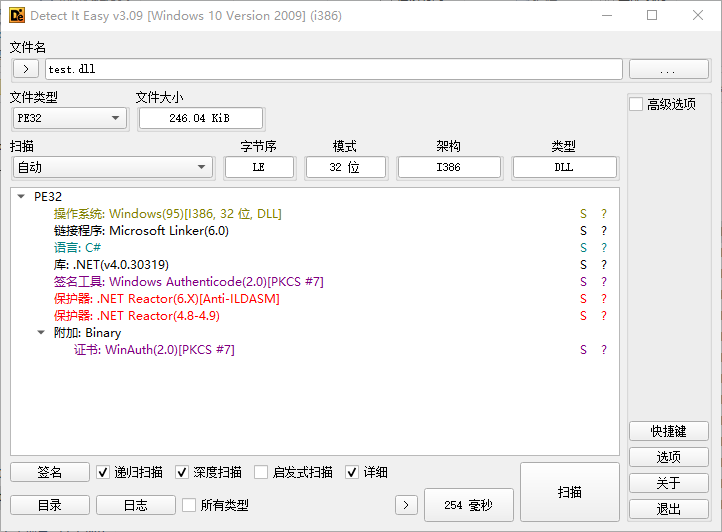
Task: Start scanning with the 扫描 button
Action: (570, 492)
